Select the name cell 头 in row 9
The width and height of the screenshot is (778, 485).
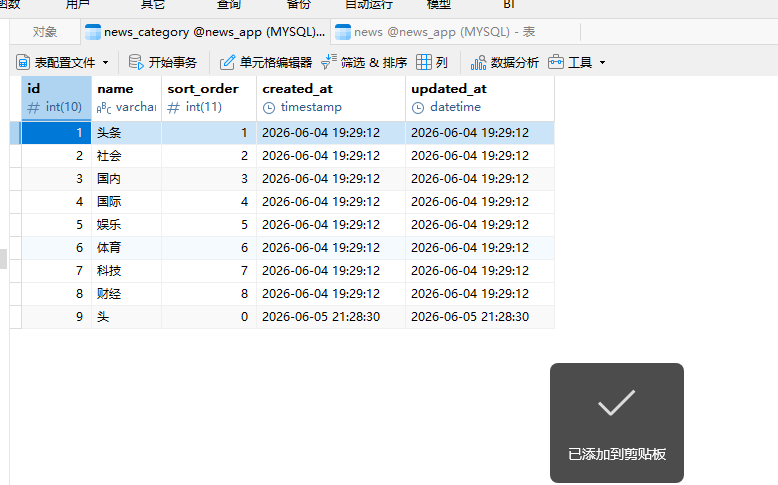127,317
